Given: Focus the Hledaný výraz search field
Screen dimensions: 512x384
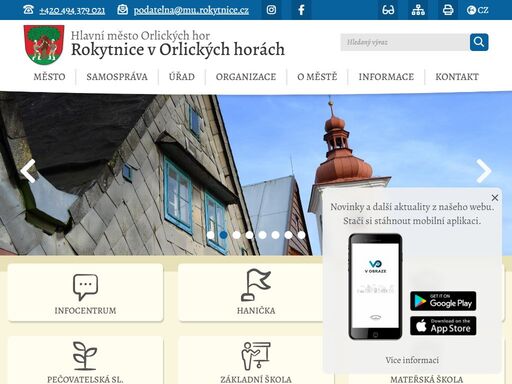Looking at the screenshot, I should coord(404,42).
